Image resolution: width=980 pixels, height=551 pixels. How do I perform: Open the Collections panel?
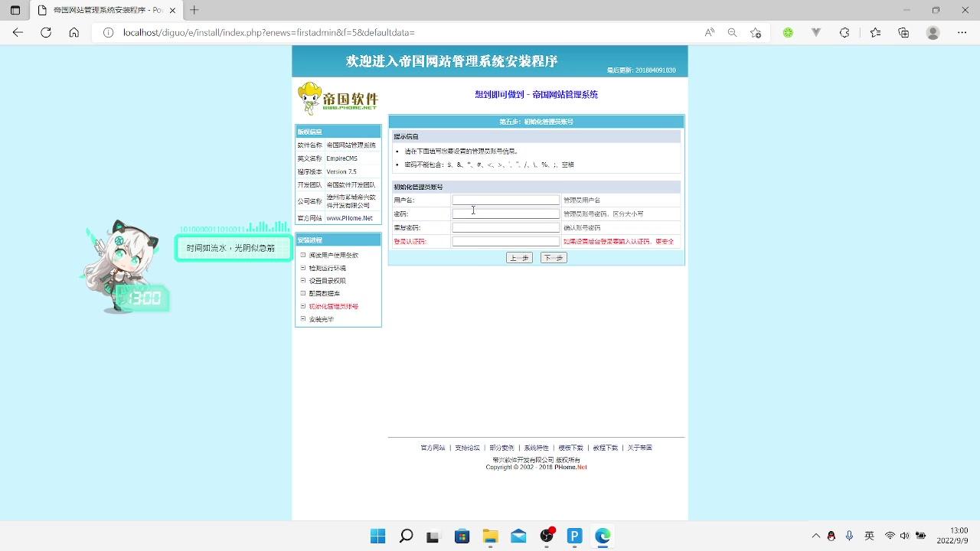903,32
